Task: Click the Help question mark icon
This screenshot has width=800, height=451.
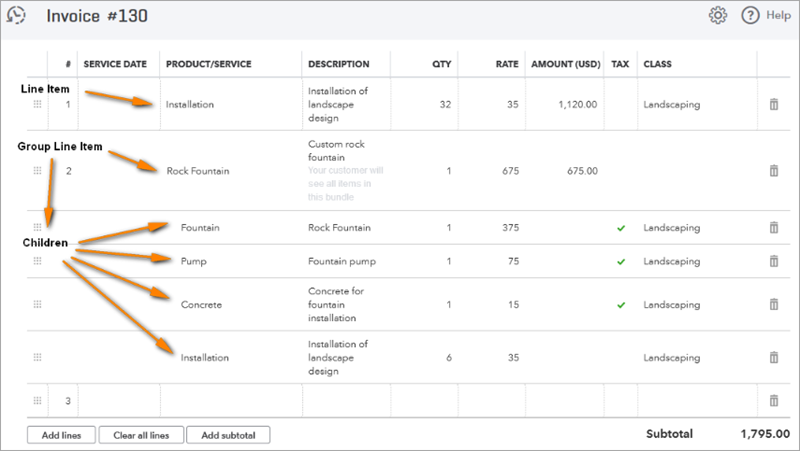Action: pyautogui.click(x=750, y=15)
